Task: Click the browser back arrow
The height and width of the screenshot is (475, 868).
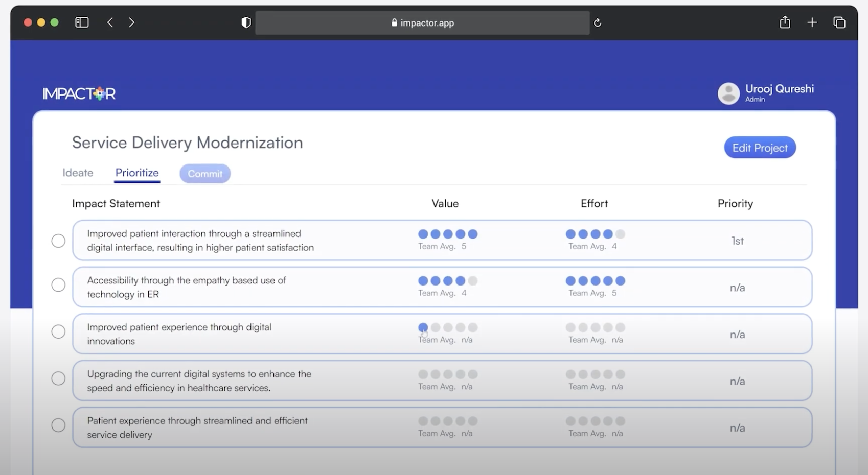Action: click(x=110, y=22)
